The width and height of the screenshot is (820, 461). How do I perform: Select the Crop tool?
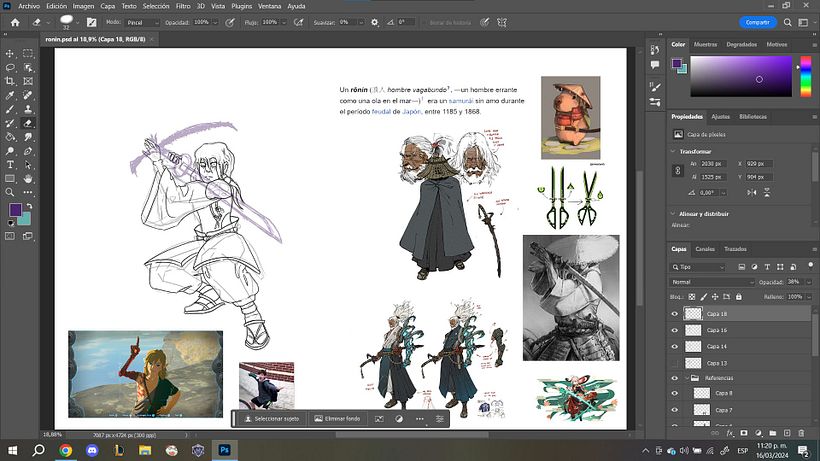coord(10,81)
